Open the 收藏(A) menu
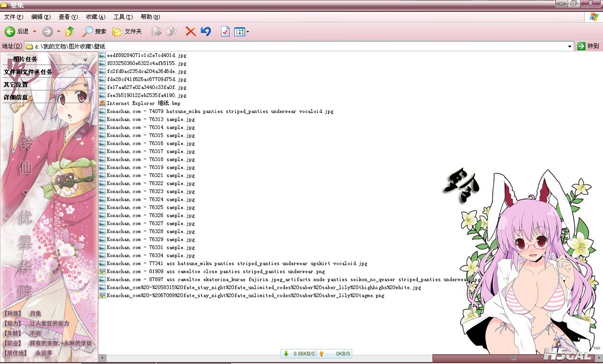Screen dimensions: 603x364 click(95, 17)
